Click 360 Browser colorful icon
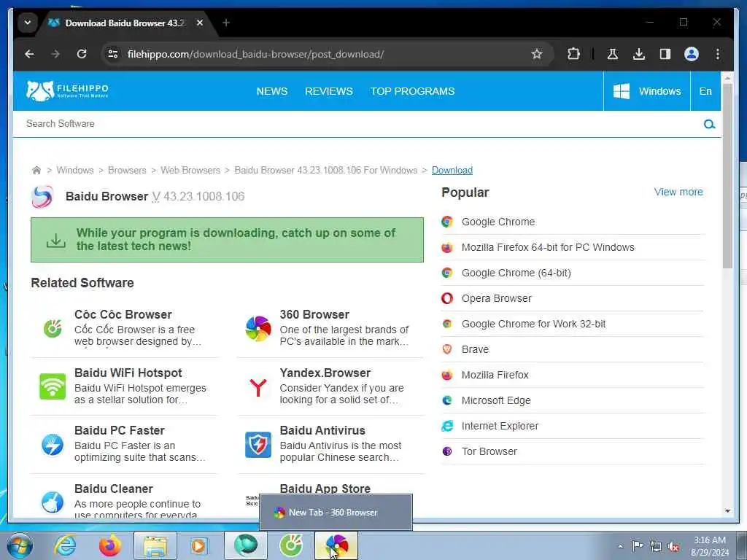Image resolution: width=747 pixels, height=560 pixels. [x=258, y=328]
